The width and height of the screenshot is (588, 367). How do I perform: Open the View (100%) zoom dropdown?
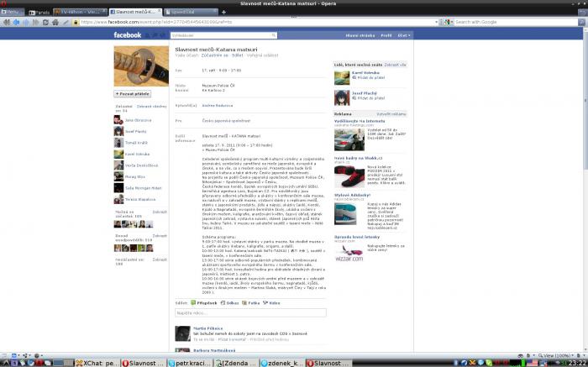(556, 355)
